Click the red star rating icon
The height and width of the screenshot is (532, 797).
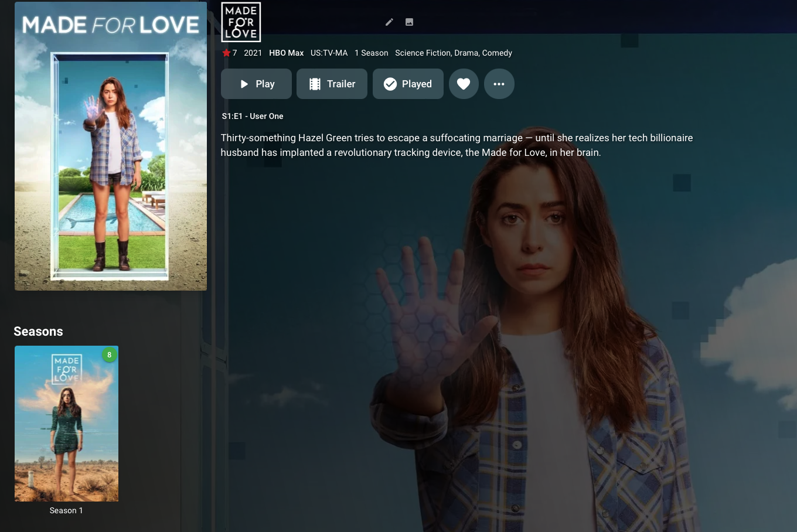226,53
